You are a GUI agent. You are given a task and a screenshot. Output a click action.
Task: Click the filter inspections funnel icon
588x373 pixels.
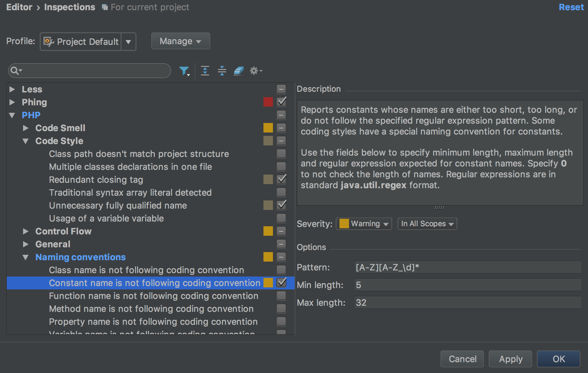tap(184, 71)
